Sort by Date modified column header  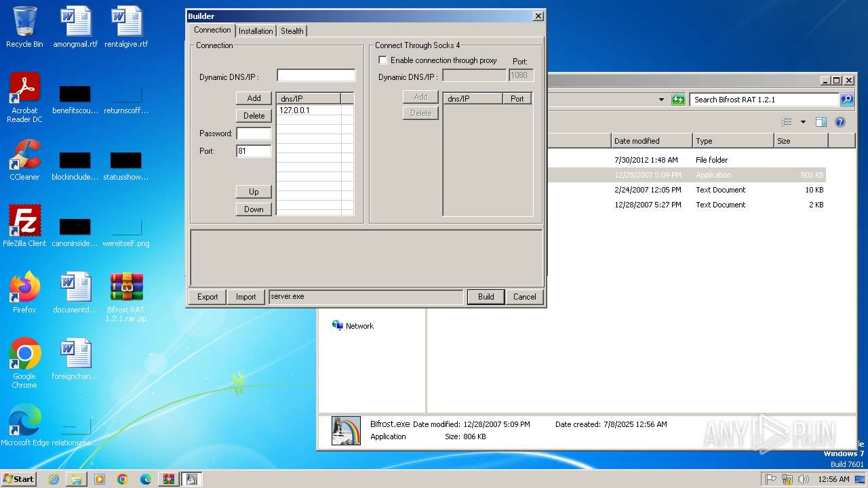click(x=652, y=141)
